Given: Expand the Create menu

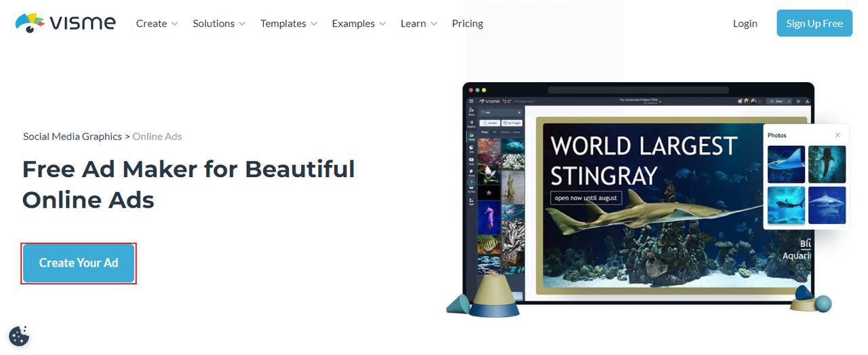Looking at the screenshot, I should coord(157,23).
